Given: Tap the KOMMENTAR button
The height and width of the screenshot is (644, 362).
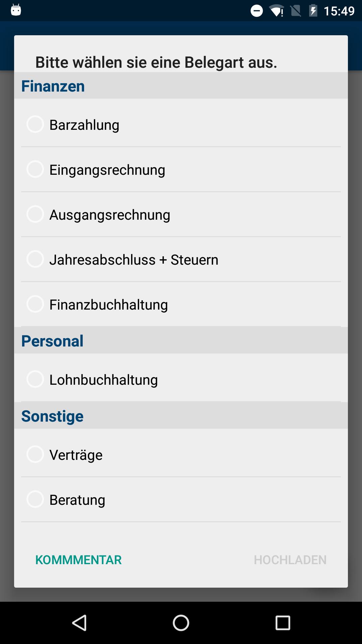Looking at the screenshot, I should pos(78,560).
